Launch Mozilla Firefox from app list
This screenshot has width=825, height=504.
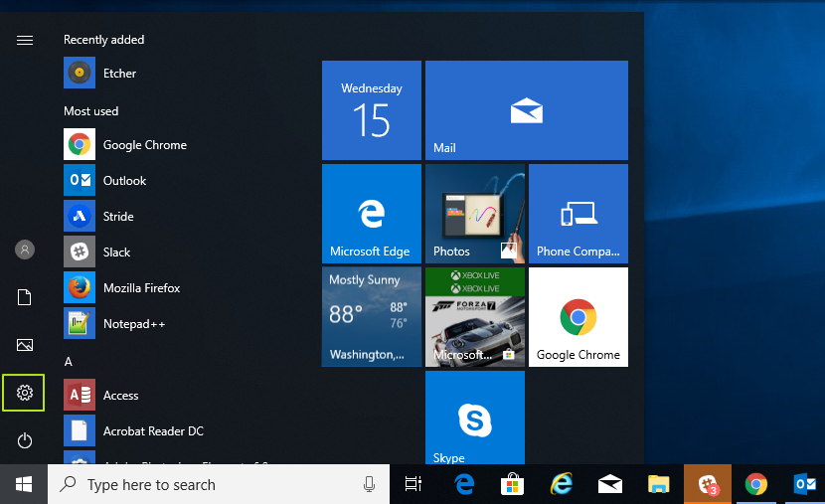click(141, 288)
